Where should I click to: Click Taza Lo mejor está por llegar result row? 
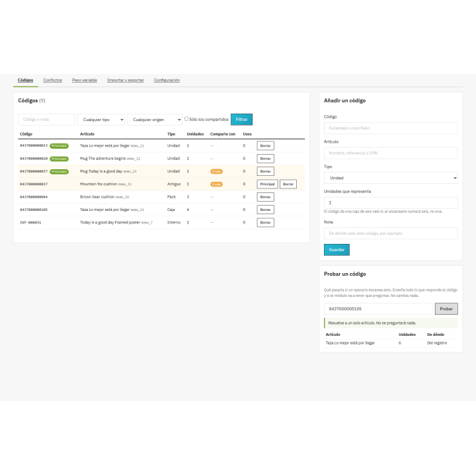click(391, 342)
